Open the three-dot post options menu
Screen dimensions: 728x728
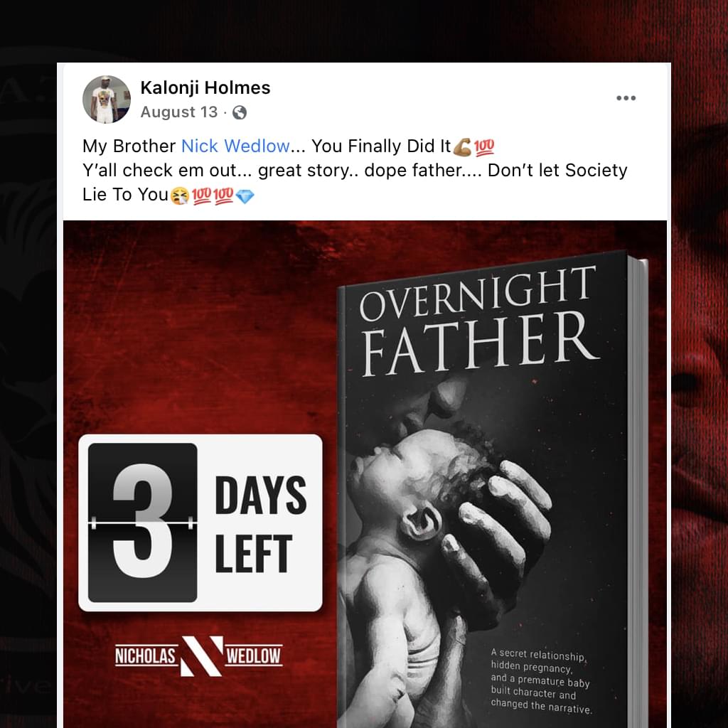coord(626,98)
